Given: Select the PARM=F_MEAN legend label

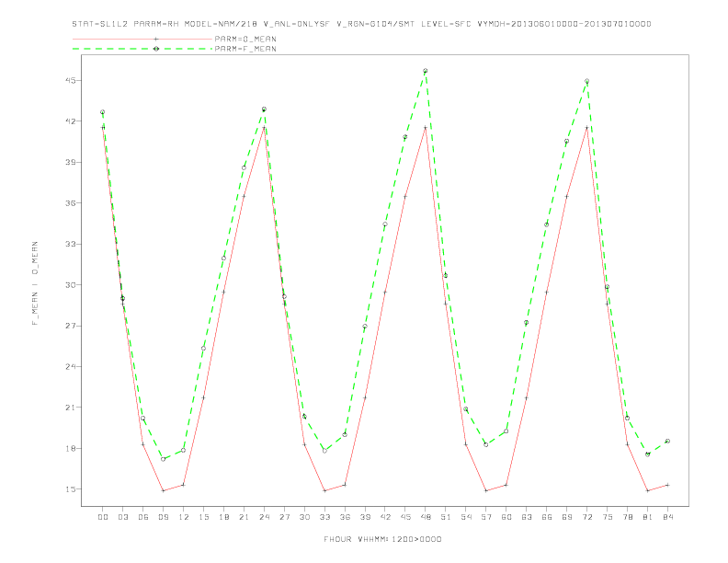Looking at the screenshot, I should point(245,49).
